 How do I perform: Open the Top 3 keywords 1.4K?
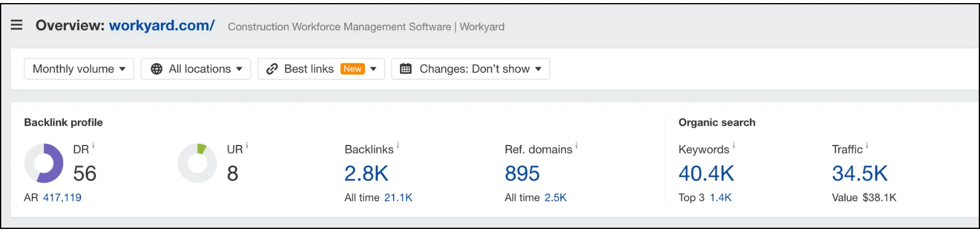click(721, 198)
